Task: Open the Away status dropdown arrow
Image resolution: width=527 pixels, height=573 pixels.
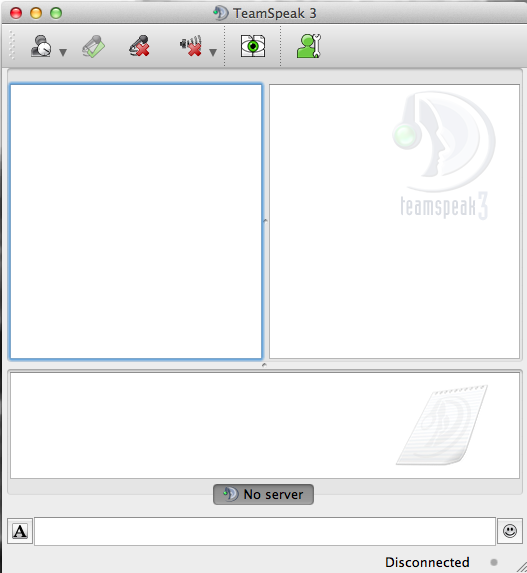Action: [x=63, y=53]
